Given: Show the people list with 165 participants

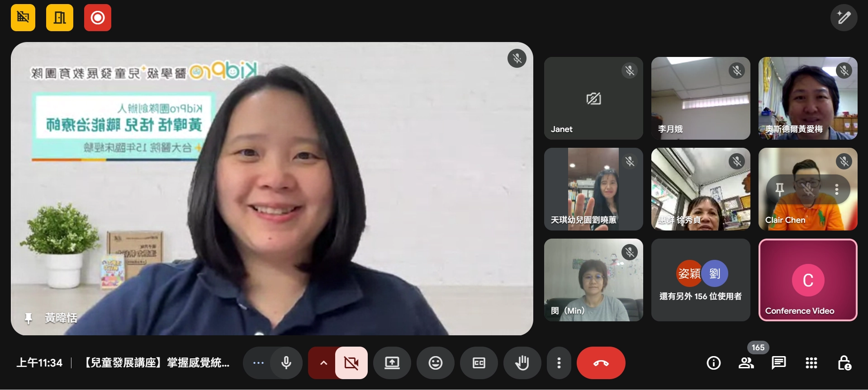Looking at the screenshot, I should (746, 363).
